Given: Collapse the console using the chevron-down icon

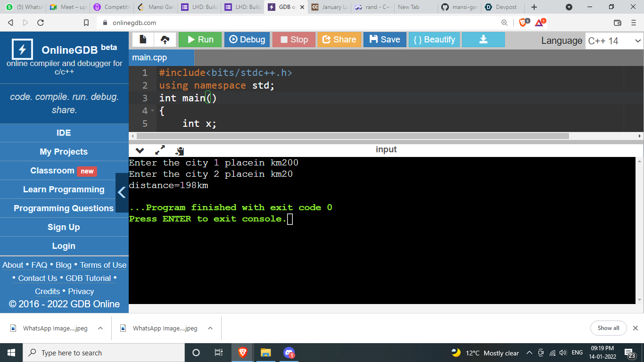Looking at the screenshot, I should 140,151.
